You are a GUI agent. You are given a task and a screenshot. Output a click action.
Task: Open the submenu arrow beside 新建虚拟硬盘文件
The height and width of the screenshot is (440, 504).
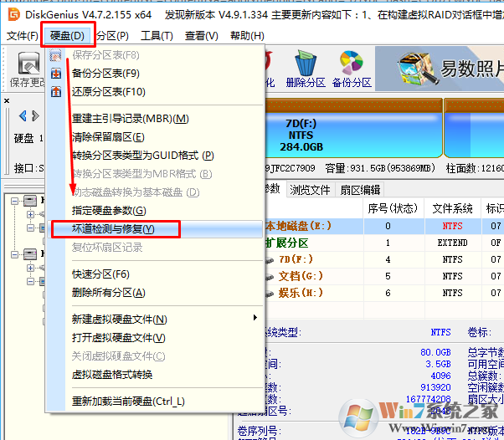(255, 318)
